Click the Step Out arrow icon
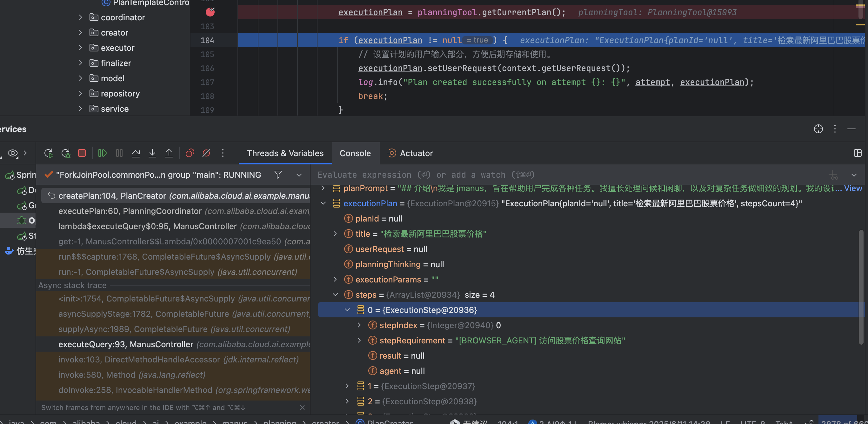 point(169,153)
